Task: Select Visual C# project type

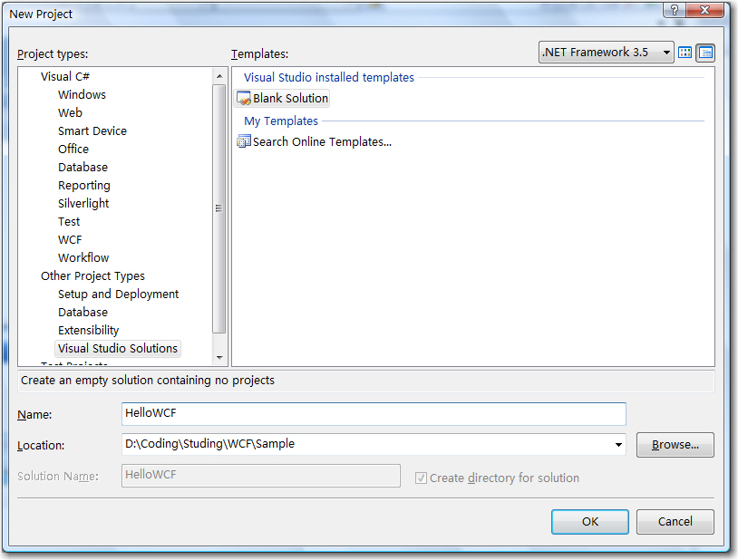Action: coord(65,77)
